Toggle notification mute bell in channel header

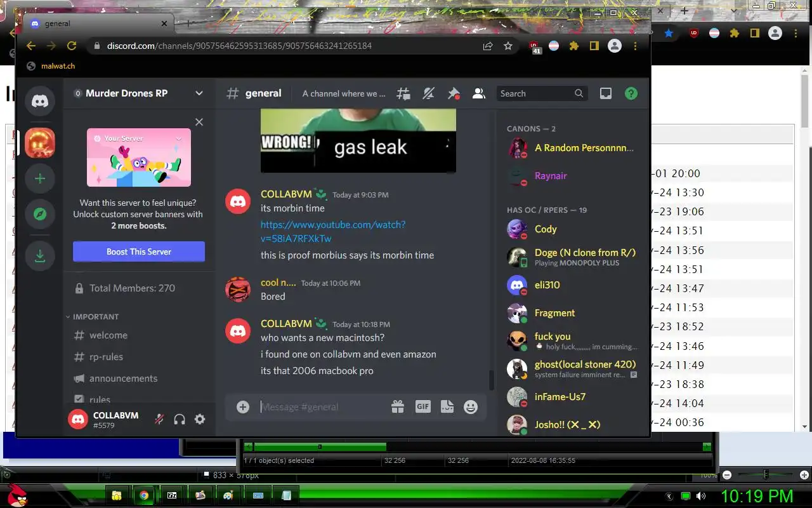tap(429, 93)
